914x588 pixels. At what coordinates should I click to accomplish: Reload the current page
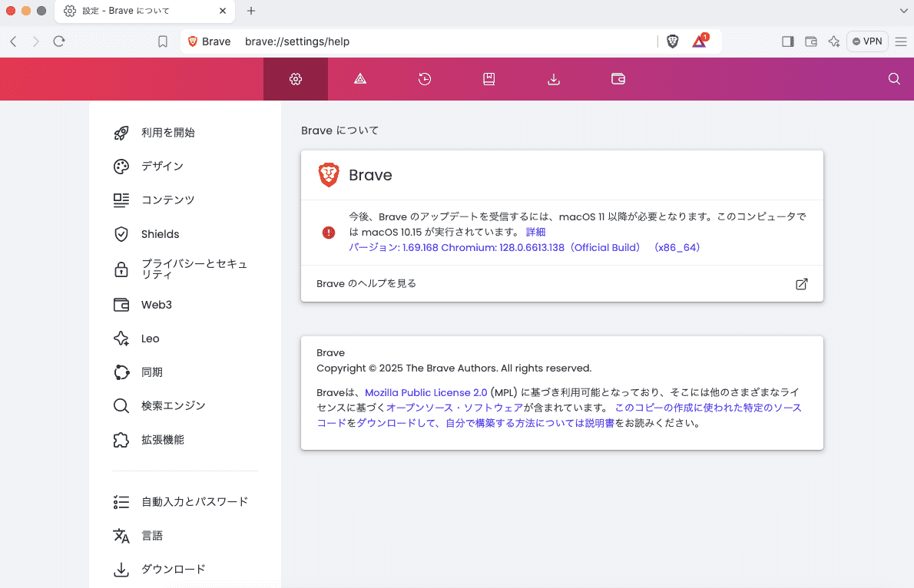(59, 41)
